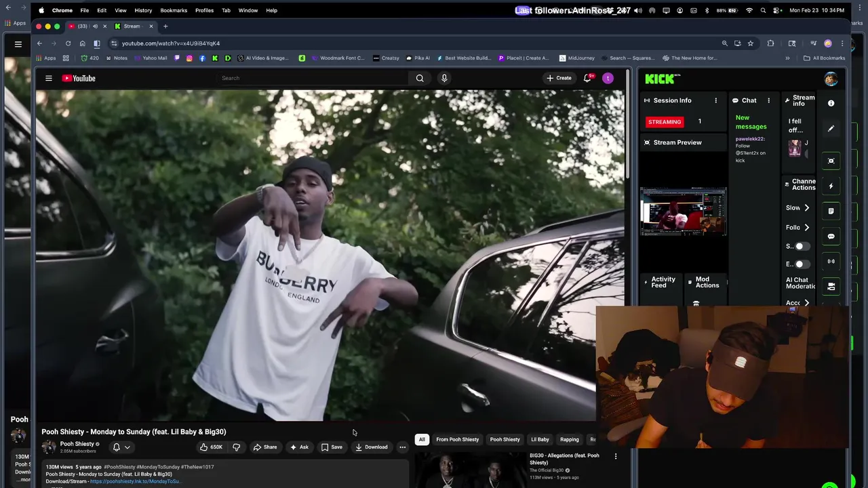Open subscription notification bell dropdown

pos(121,447)
